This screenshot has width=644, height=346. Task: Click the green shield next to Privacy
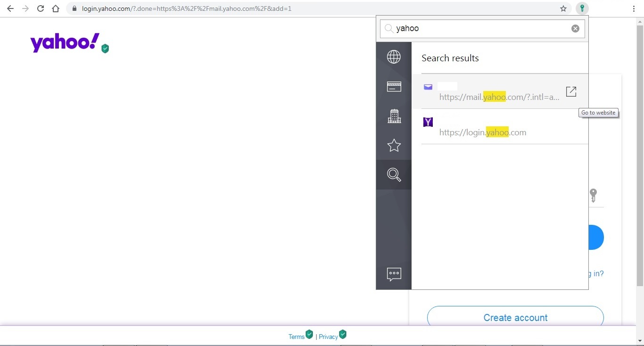point(343,334)
